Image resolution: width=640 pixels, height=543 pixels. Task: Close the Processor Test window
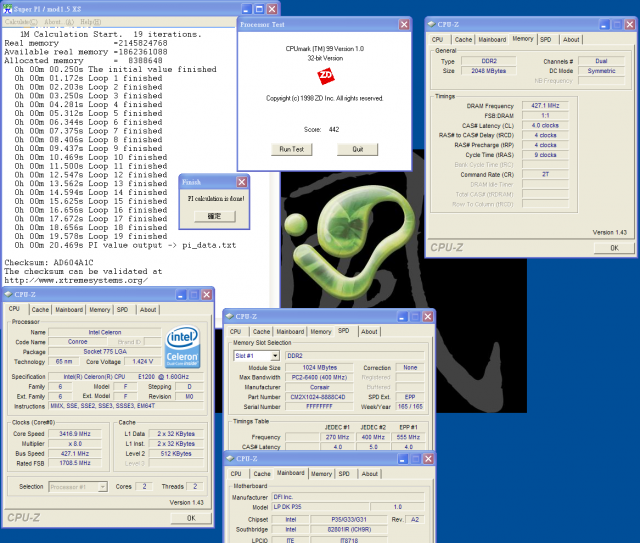tap(404, 24)
